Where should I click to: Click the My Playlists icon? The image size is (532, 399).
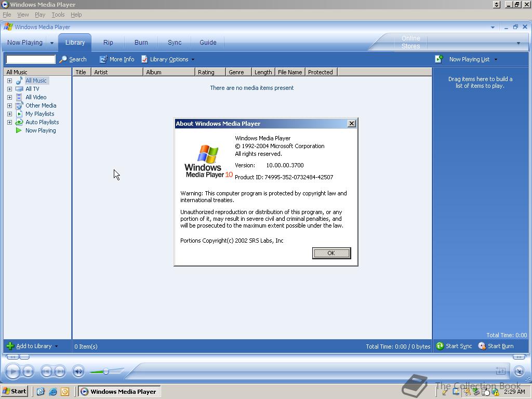pyautogui.click(x=19, y=114)
